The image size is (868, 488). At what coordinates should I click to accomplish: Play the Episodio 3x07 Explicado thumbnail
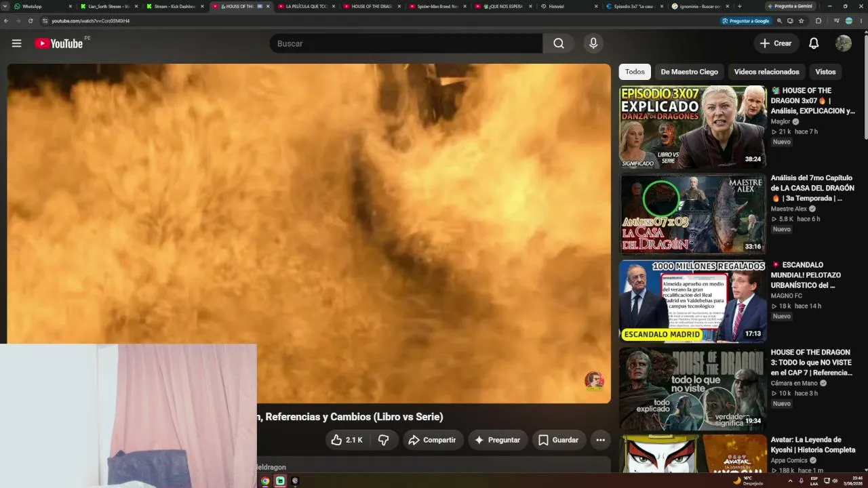pos(692,127)
